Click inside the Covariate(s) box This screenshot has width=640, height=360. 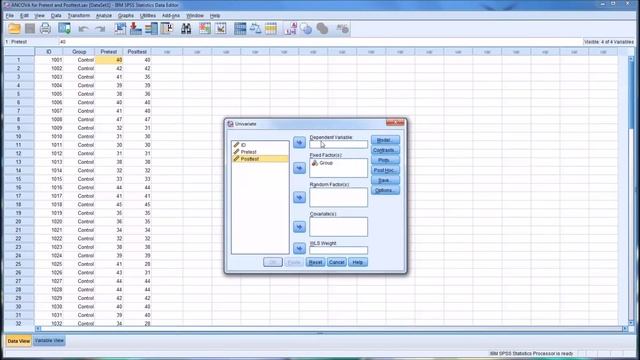coord(338,227)
